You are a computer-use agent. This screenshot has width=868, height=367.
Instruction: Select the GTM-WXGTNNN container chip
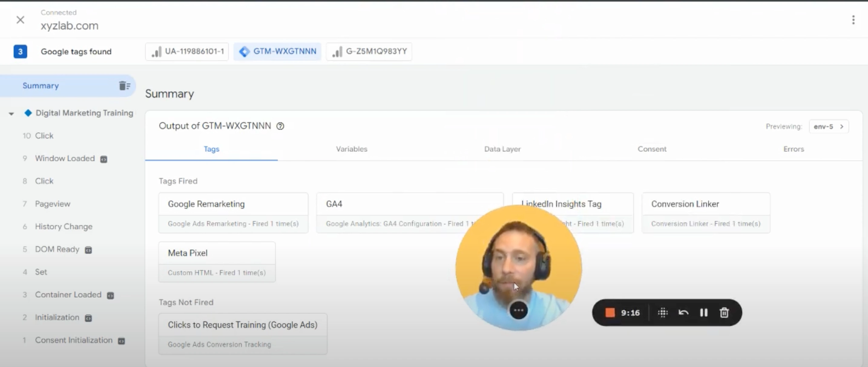277,51
